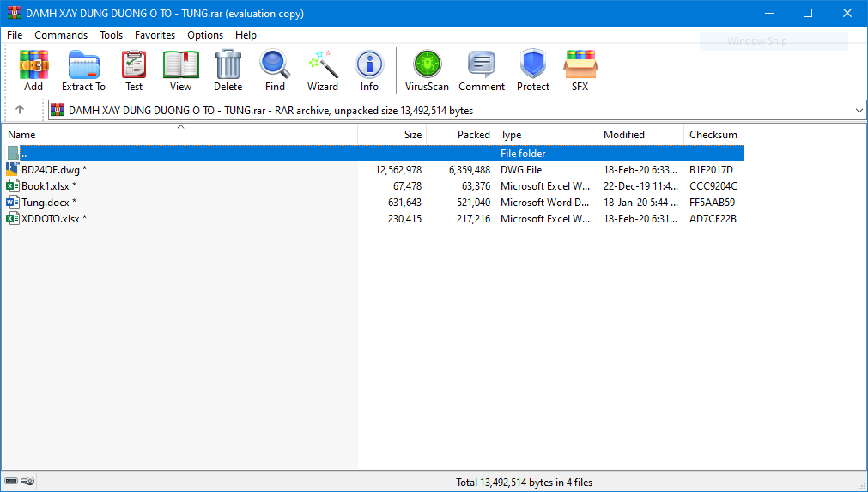
Task: Open the Help menu
Action: (246, 35)
